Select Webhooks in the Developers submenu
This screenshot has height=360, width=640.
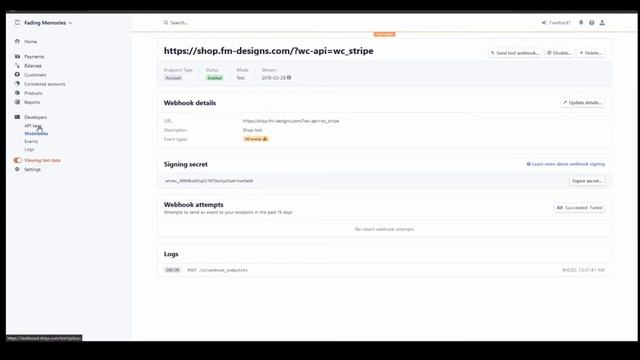36,133
